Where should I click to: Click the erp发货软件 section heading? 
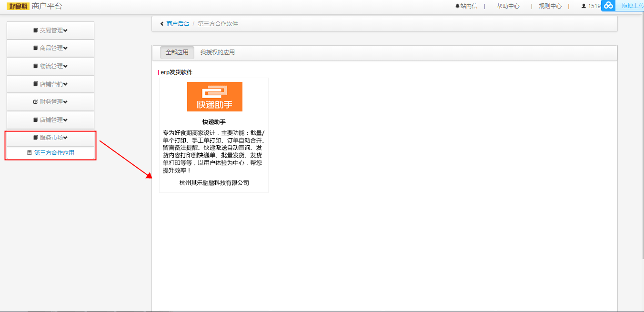point(176,72)
